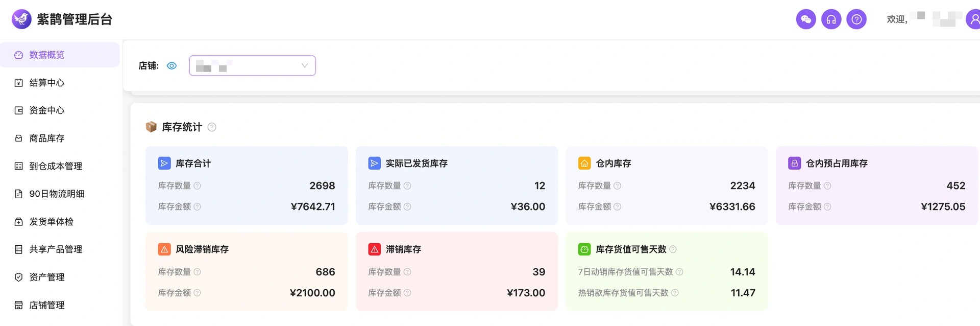The height and width of the screenshot is (326, 980).
Task: Click the orange house 仓内库存 icon
Action: tap(584, 164)
